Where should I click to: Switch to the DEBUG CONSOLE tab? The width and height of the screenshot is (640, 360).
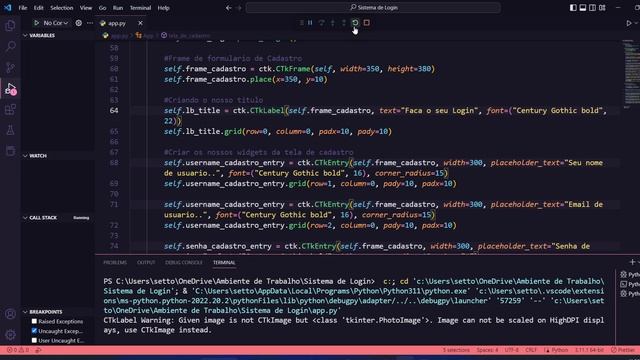pos(184,262)
